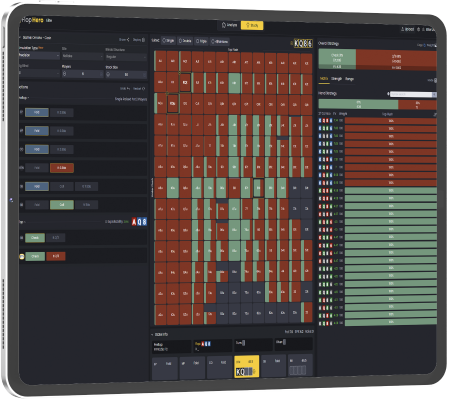Open the Strength tab

click(x=336, y=79)
